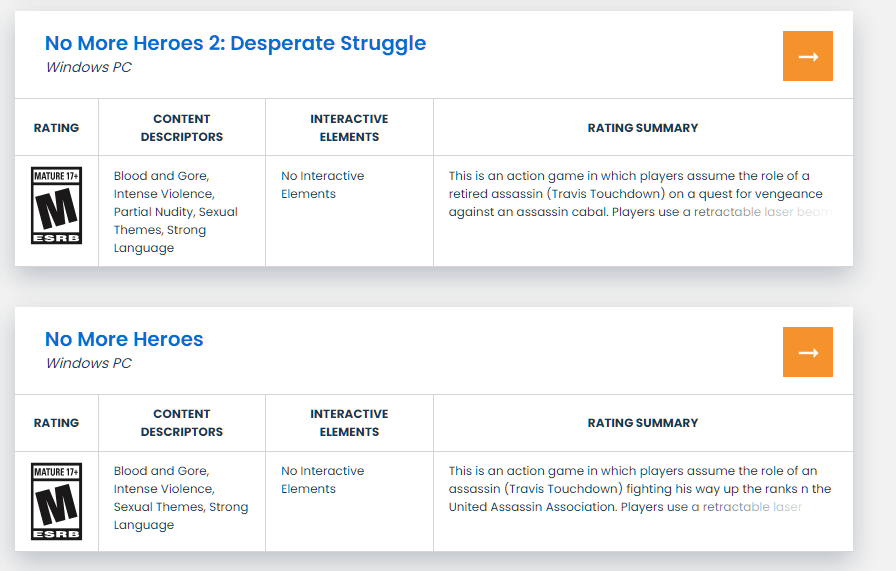Image resolution: width=896 pixels, height=571 pixels.
Task: Click No Interactive Elements text in Desperate Struggle card
Action: pos(322,185)
